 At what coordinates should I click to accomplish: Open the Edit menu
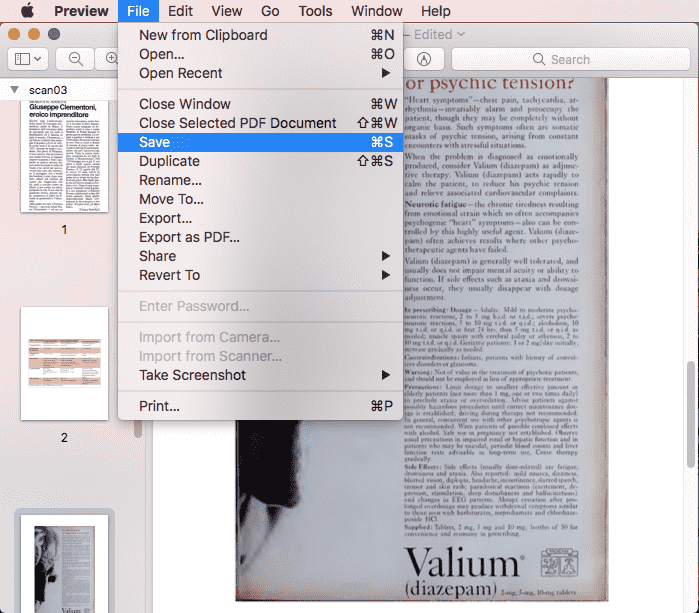(x=180, y=11)
